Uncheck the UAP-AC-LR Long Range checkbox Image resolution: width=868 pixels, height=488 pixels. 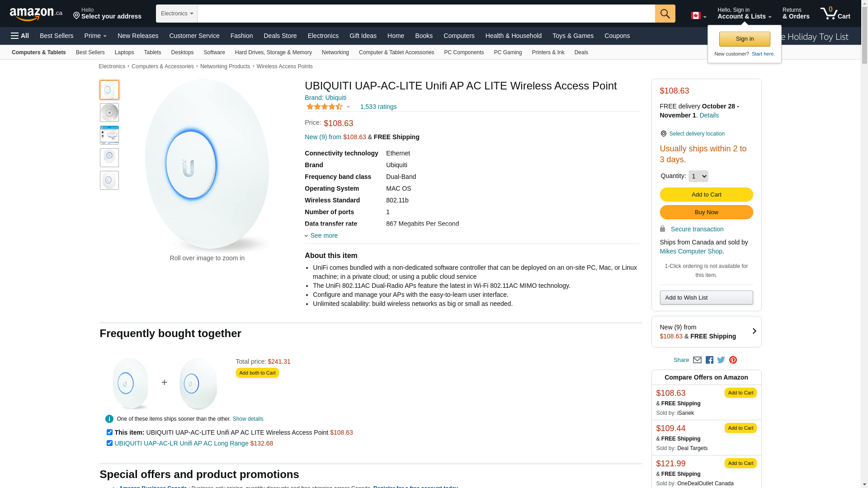click(x=109, y=443)
